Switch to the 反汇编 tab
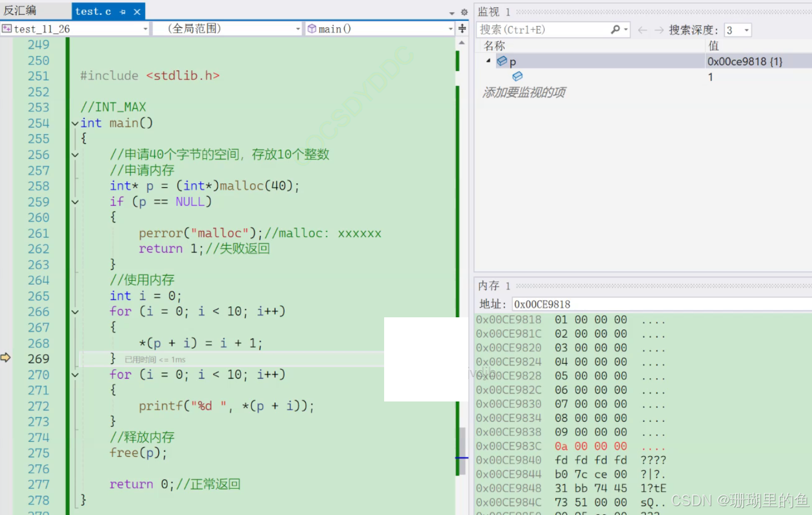Screen dimensions: 812x515 (x=20, y=11)
